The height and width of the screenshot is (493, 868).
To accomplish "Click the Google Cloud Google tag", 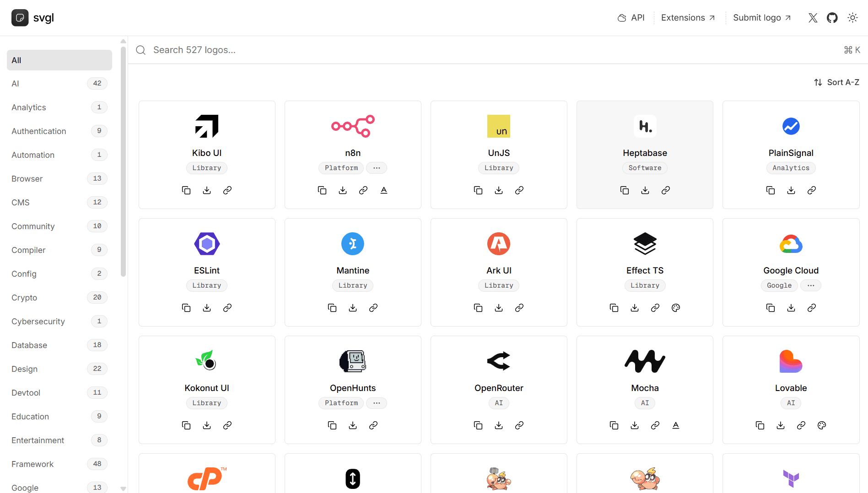I will click(779, 285).
